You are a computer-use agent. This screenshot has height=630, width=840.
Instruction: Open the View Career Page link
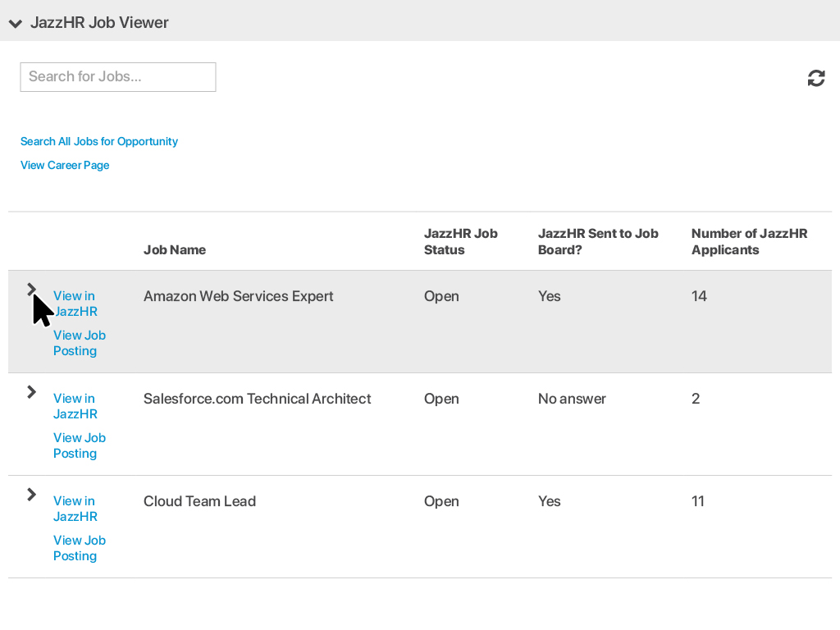pos(65,166)
